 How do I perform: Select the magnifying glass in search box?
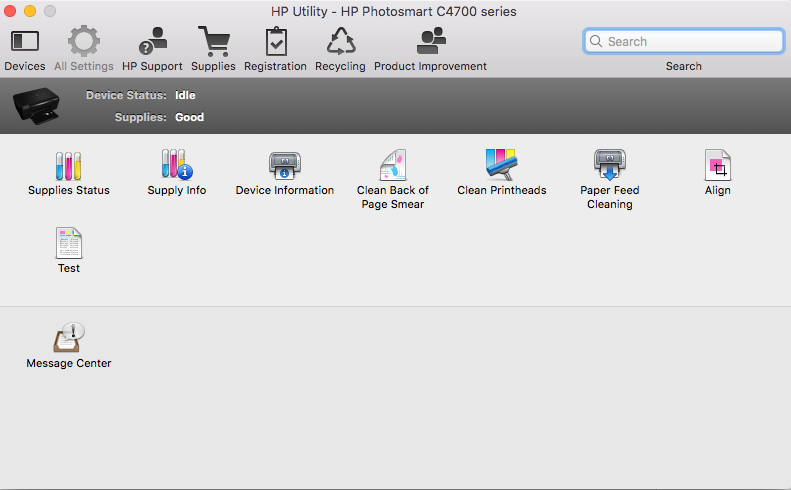(x=596, y=41)
